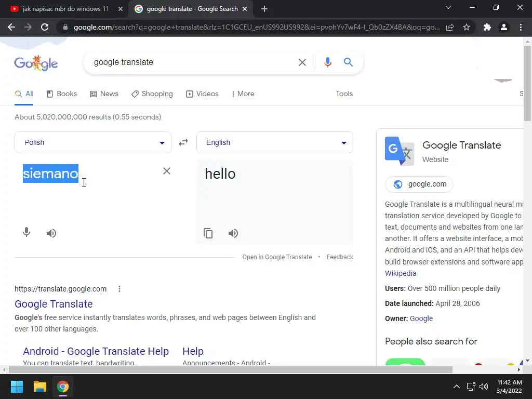The image size is (532, 399).
Task: Clear the search box with the X icon
Action: [302, 62]
